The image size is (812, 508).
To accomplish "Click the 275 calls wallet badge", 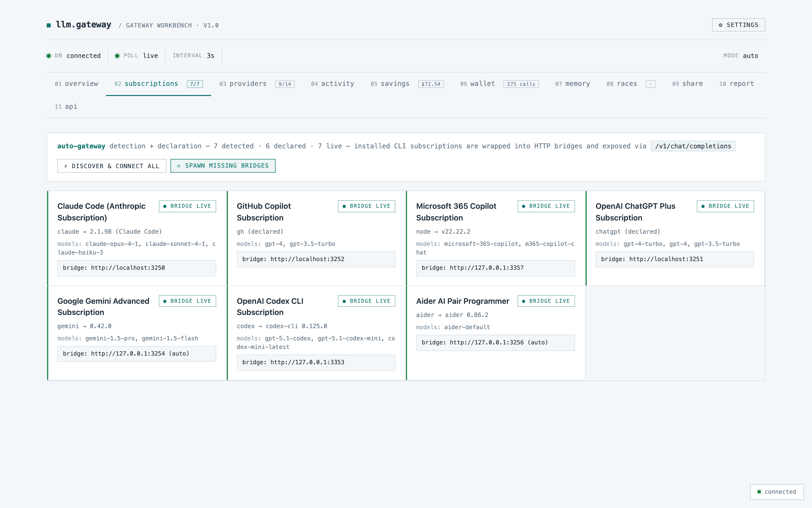I will pyautogui.click(x=521, y=84).
